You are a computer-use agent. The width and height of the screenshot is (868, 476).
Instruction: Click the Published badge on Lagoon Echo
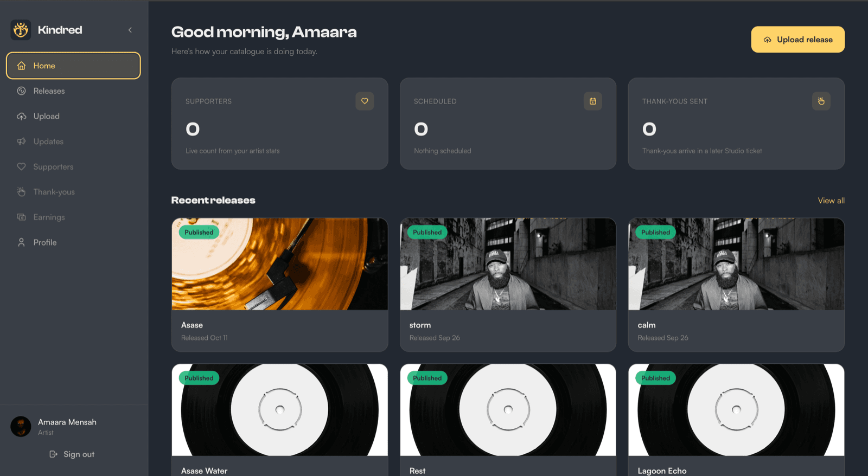point(655,378)
